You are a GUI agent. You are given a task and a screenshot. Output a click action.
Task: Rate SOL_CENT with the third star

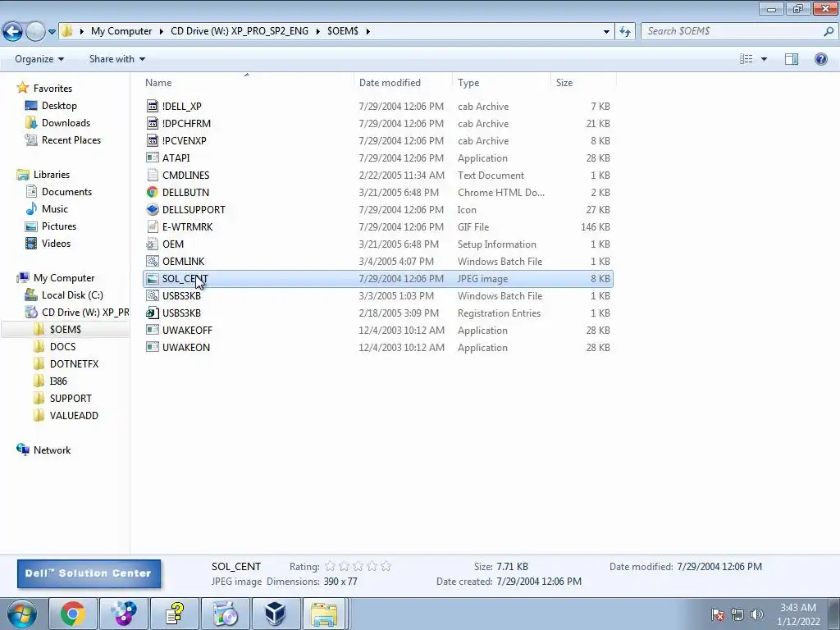point(358,566)
